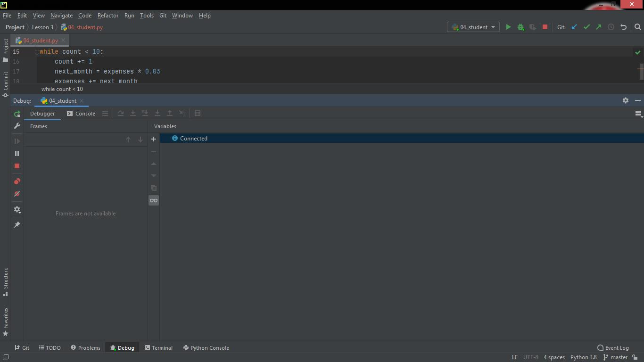Image resolution: width=644 pixels, height=362 pixels.
Task: Open Search Everywhere magnifier icon
Action: (637, 27)
